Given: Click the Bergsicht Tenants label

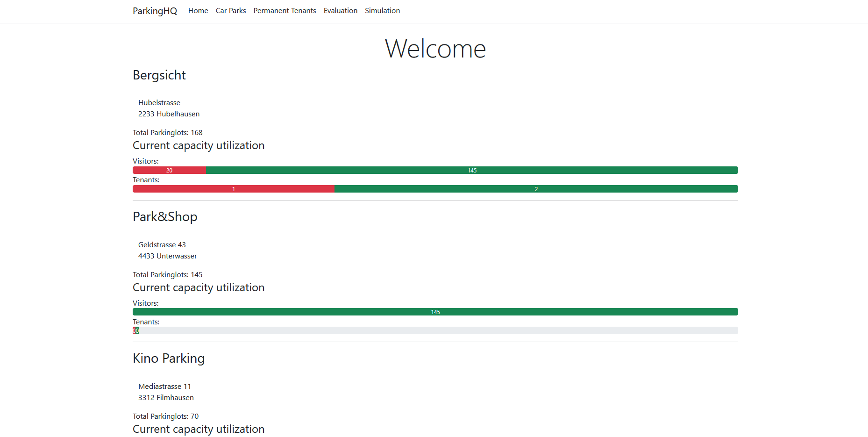Looking at the screenshot, I should coord(146,180).
